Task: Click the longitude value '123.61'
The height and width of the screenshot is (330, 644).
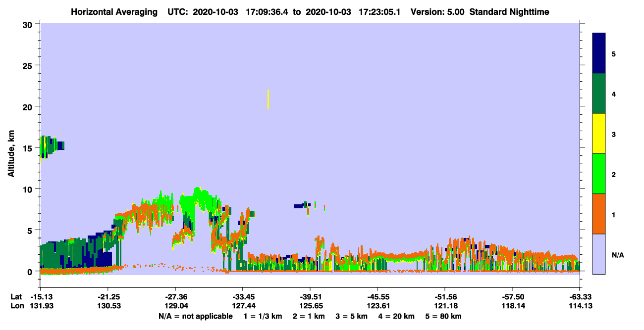Action: (378, 306)
